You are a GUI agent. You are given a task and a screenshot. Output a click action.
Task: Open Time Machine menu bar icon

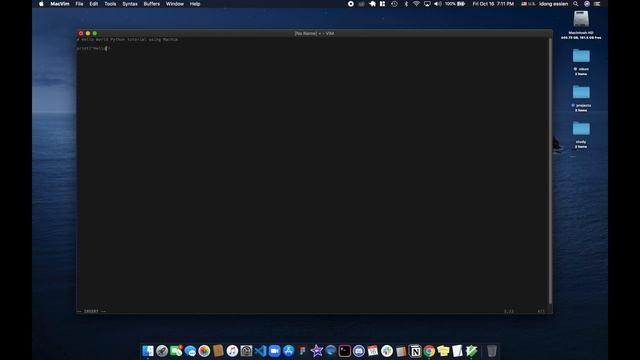(x=394, y=4)
